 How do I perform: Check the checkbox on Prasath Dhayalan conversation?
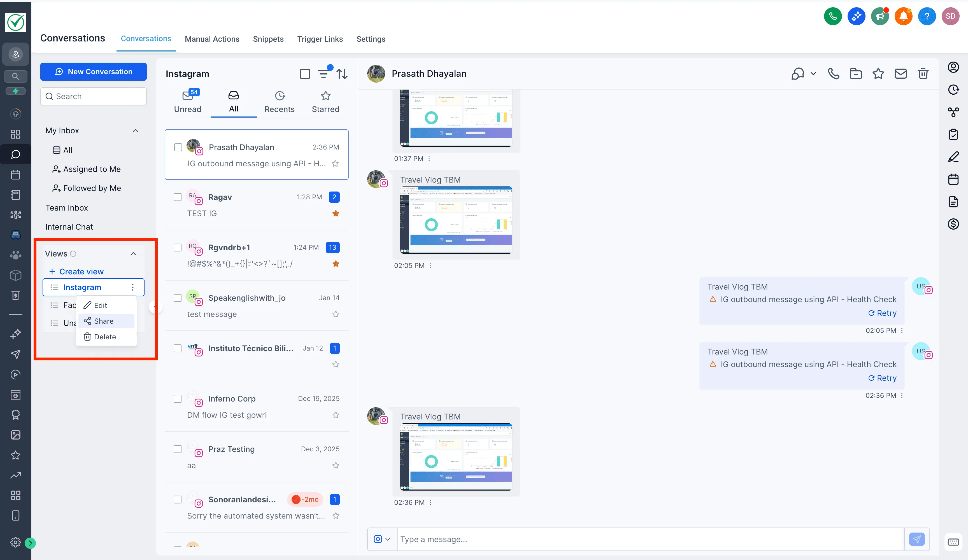[x=178, y=147]
